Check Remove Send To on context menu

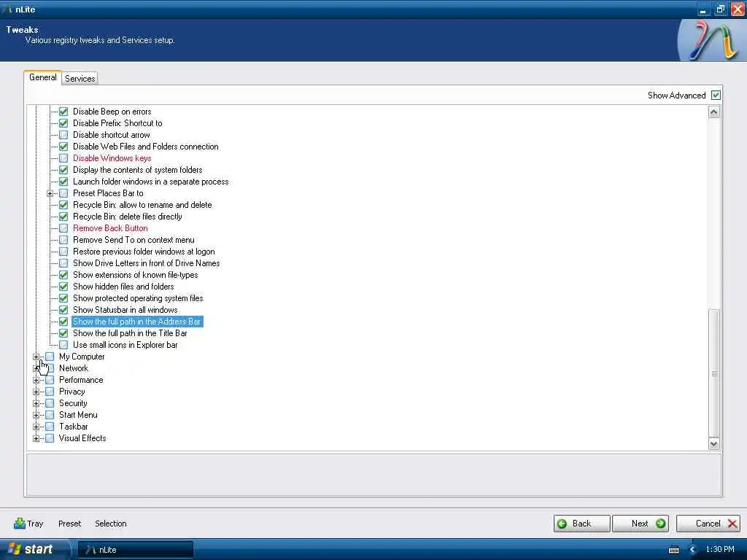coord(63,240)
